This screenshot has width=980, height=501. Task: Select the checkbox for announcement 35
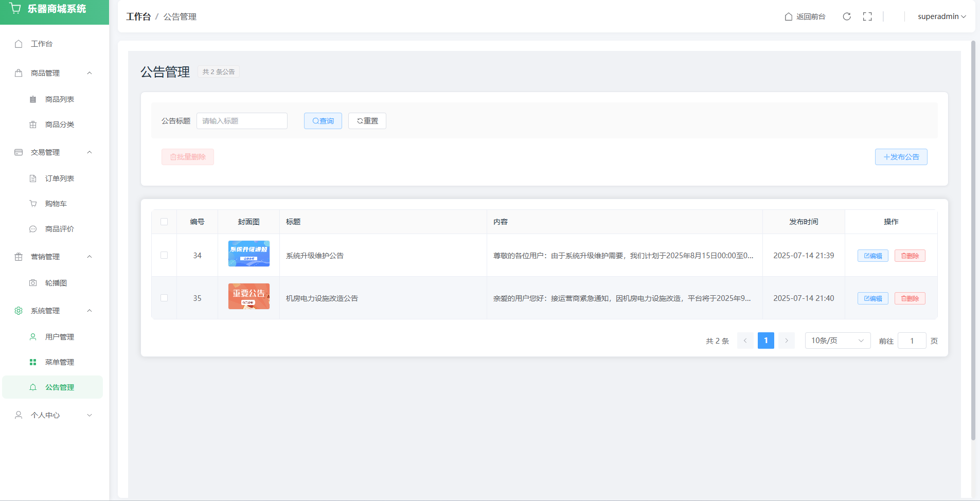pyautogui.click(x=164, y=298)
